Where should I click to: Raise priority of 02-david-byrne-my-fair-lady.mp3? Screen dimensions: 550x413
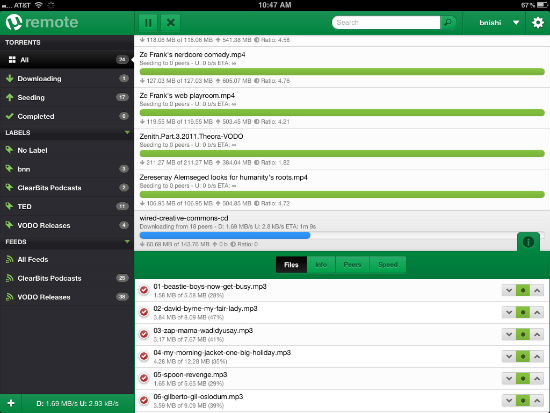[x=537, y=312]
